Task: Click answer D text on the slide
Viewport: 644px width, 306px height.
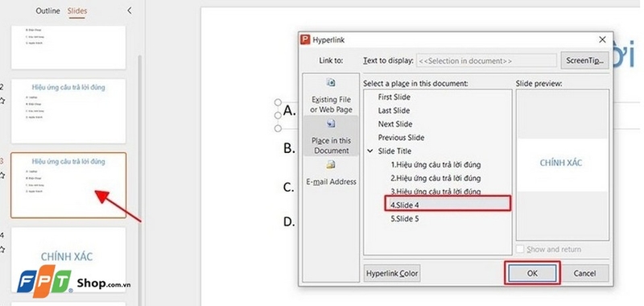Action: tap(290, 222)
